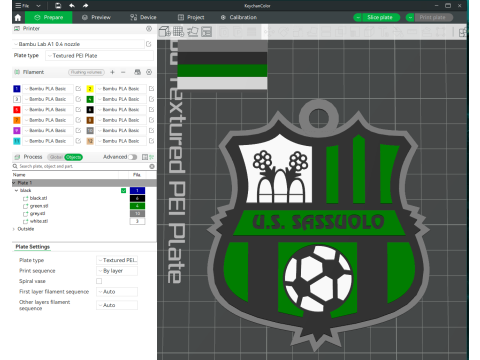480x360 pixels.
Task: Edit the preset for filament 1
Action: [78, 89]
